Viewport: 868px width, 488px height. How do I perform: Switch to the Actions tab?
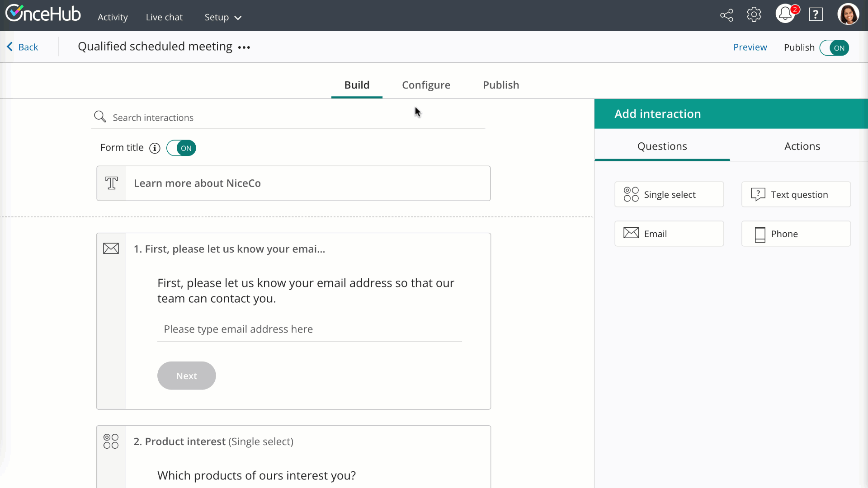(x=802, y=146)
